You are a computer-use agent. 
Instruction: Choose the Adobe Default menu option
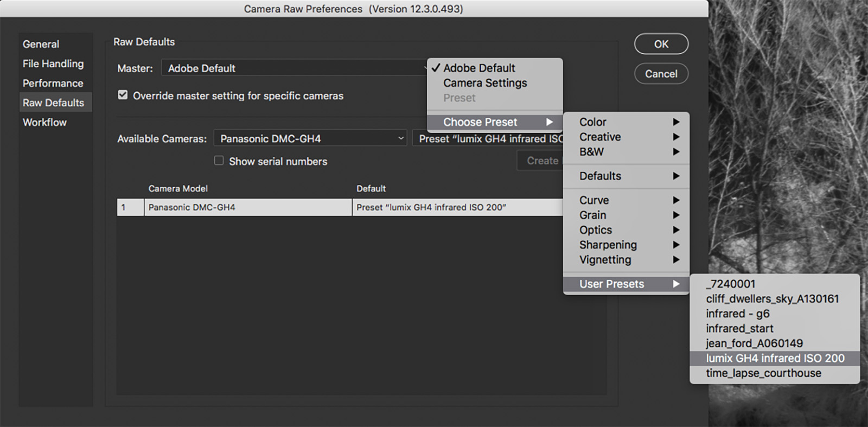click(479, 68)
